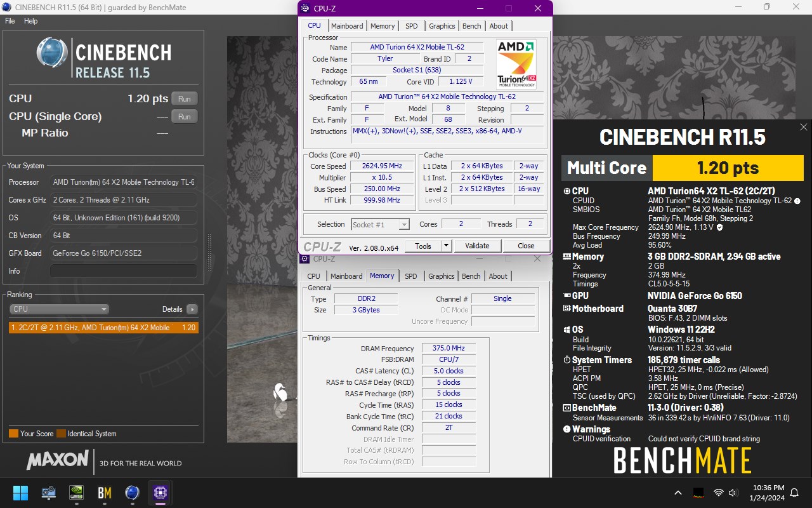Viewport: 812px width, 508px height.
Task: Click the Warnings icon in BenchMate panel
Action: pyautogui.click(x=567, y=429)
